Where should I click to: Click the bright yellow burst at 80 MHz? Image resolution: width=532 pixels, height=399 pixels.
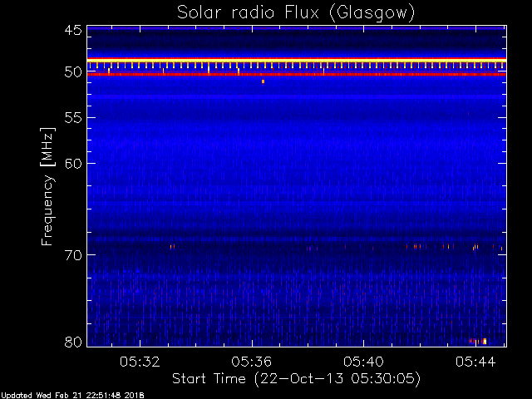(x=485, y=341)
